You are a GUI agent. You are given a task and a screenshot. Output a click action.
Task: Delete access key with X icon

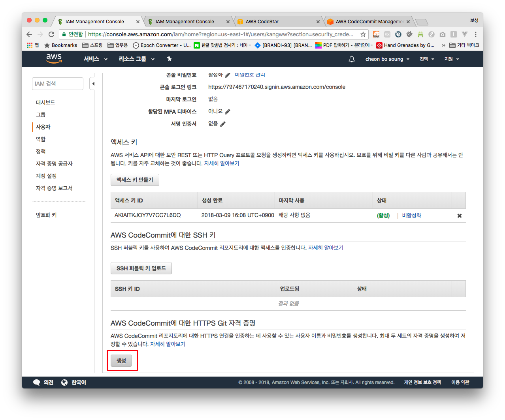coord(459,216)
